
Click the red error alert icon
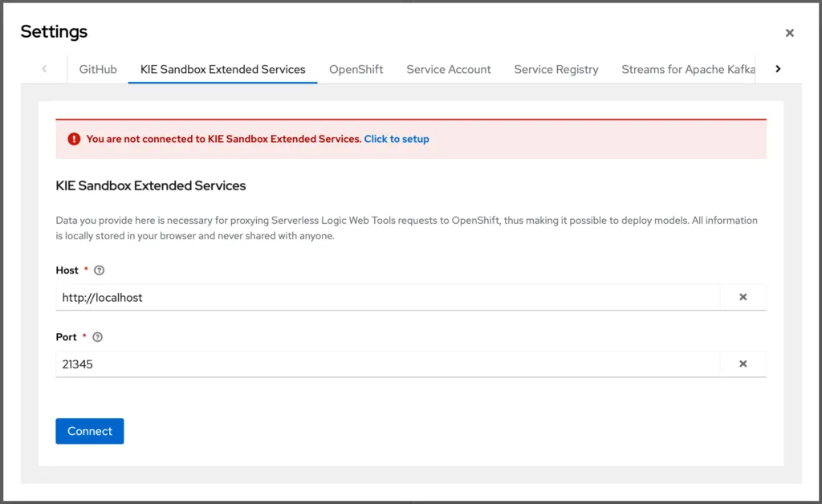[74, 139]
